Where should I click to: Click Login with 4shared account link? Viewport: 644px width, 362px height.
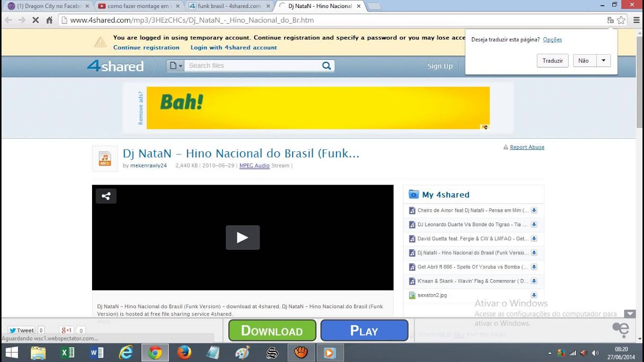(233, 47)
